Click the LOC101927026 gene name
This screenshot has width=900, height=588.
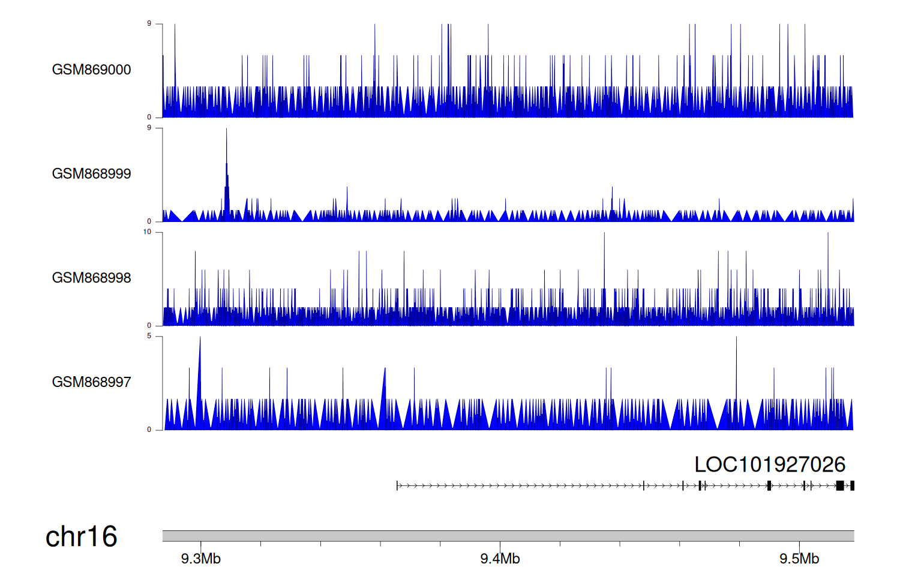[769, 464]
